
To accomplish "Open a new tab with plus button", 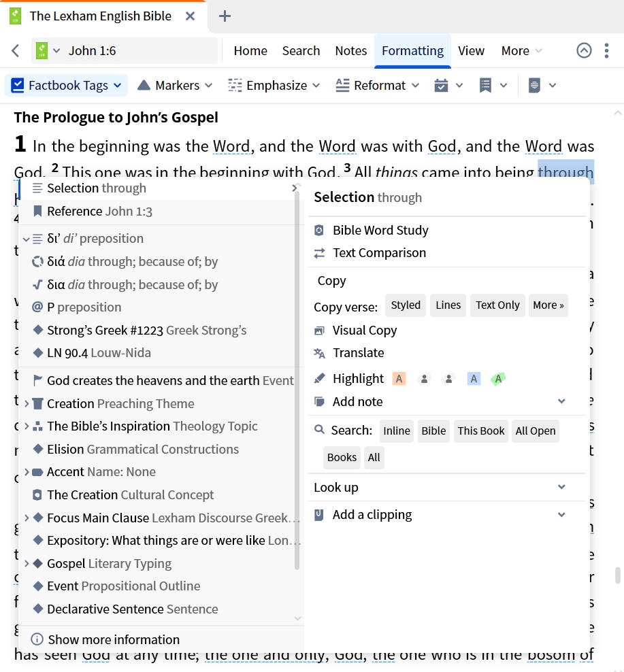I will click(225, 16).
